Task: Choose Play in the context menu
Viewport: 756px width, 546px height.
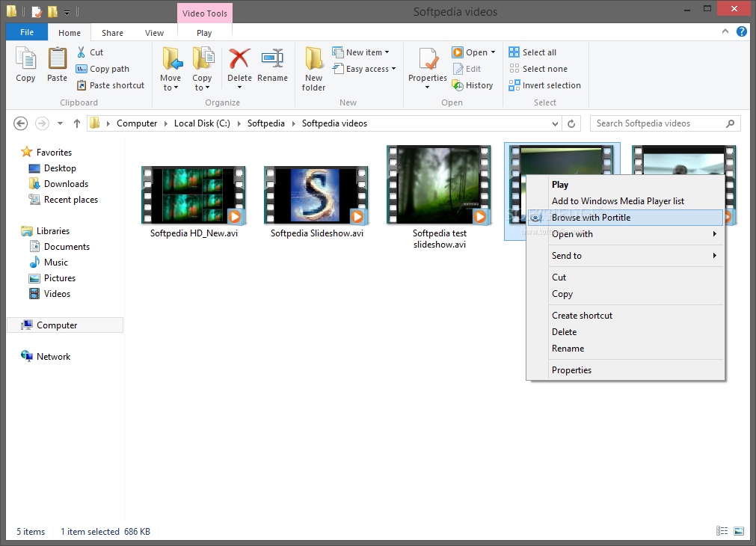Action: pos(626,185)
